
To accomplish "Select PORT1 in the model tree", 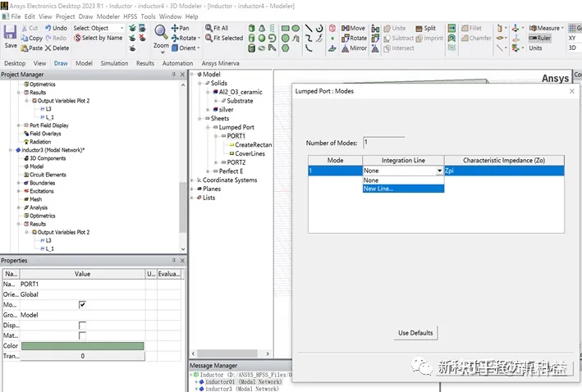I will (236, 136).
